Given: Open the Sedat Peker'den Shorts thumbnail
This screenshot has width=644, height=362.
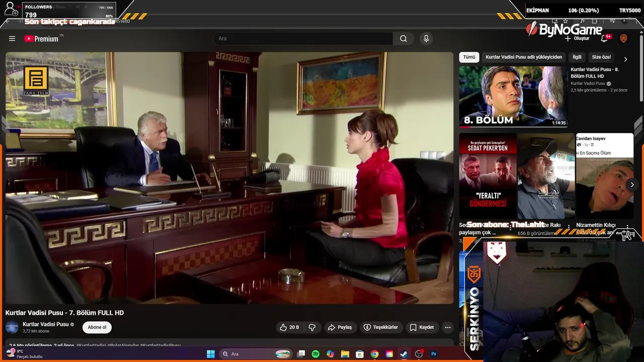Looking at the screenshot, I should [x=488, y=176].
